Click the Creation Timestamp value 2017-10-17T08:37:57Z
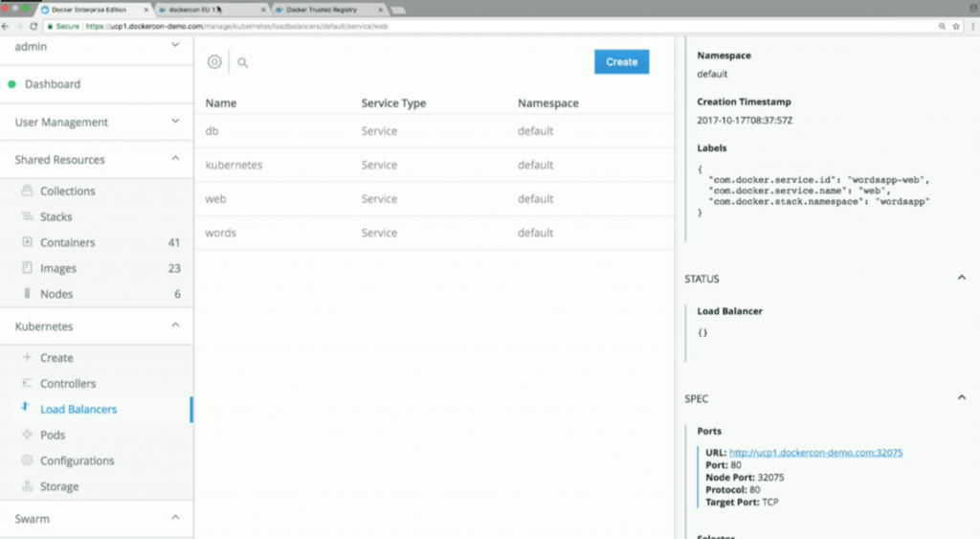Screen dimensions: 980x539 point(745,120)
